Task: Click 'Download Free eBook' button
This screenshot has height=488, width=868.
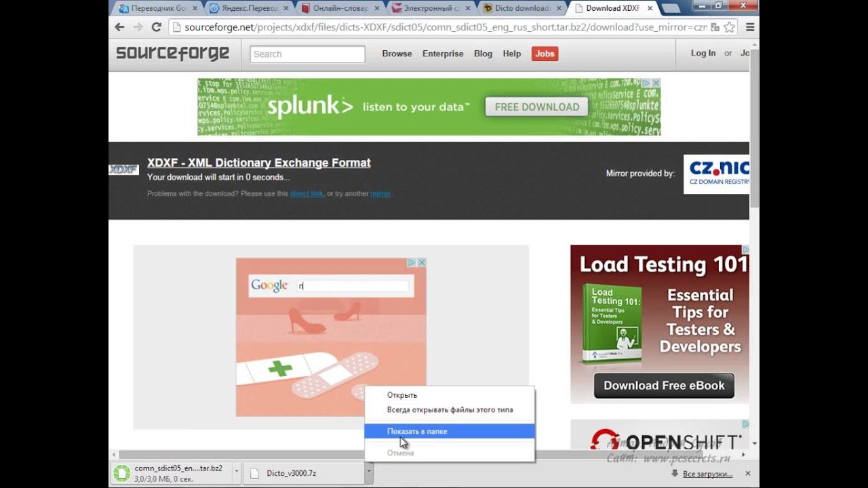Action: (x=664, y=385)
